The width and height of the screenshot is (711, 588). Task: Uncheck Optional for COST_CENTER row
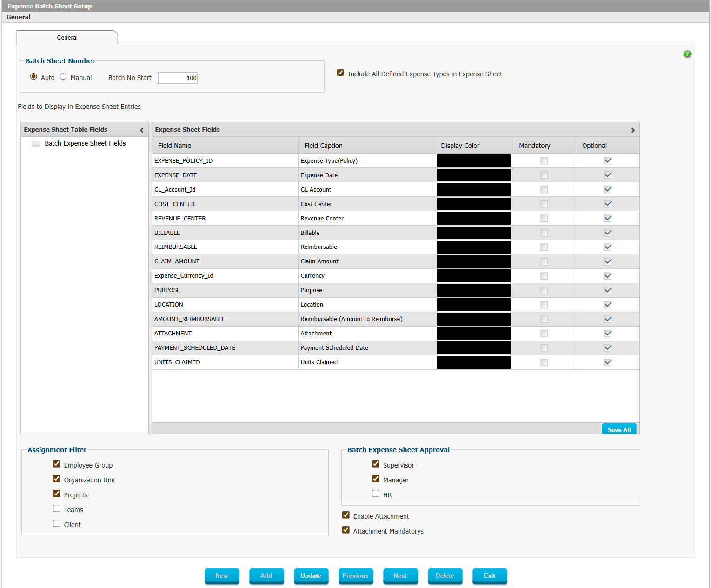click(608, 204)
